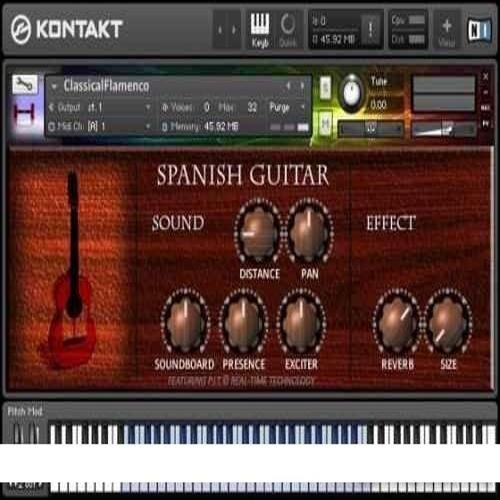Open the ClassicalFlamenco instrument name dropdown

[x=54, y=87]
